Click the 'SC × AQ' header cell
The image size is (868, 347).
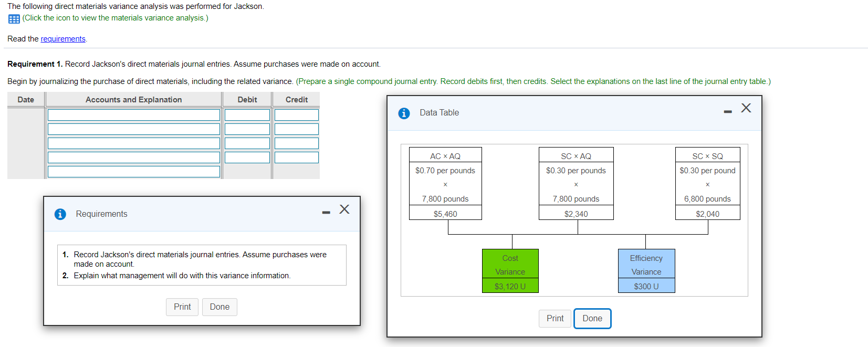tap(576, 155)
